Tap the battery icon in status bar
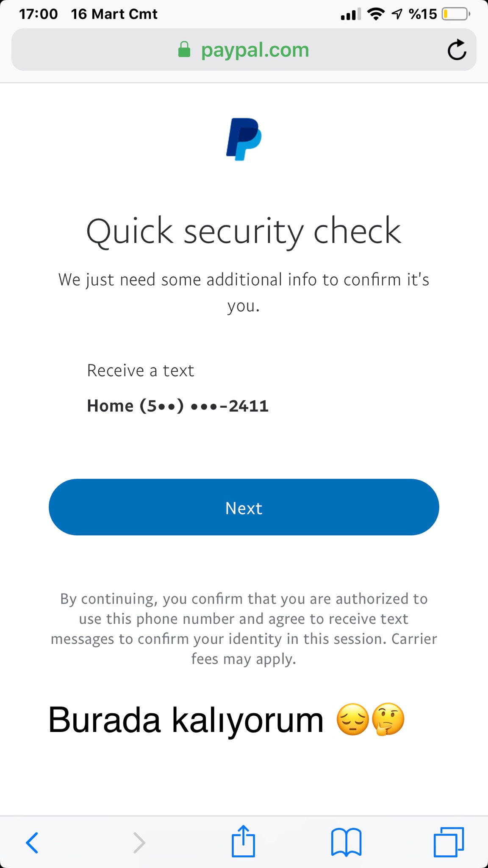The width and height of the screenshot is (488, 868). [x=455, y=14]
